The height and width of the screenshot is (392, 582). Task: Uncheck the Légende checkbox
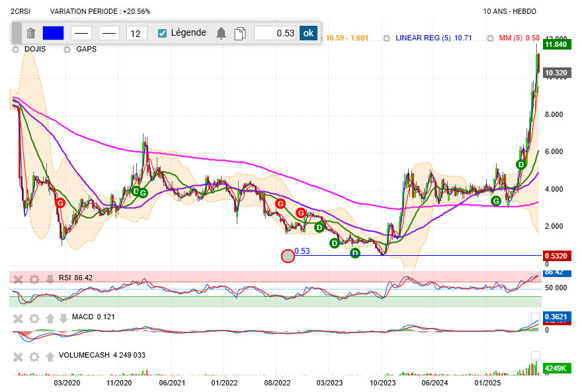tap(163, 33)
